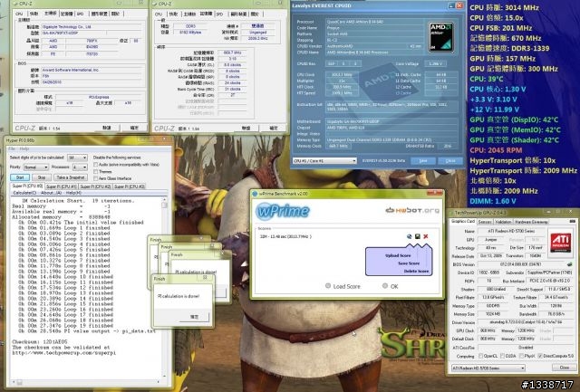Click the Close button in Everest CPUID
The image size is (580, 392).
pyautogui.click(x=450, y=161)
